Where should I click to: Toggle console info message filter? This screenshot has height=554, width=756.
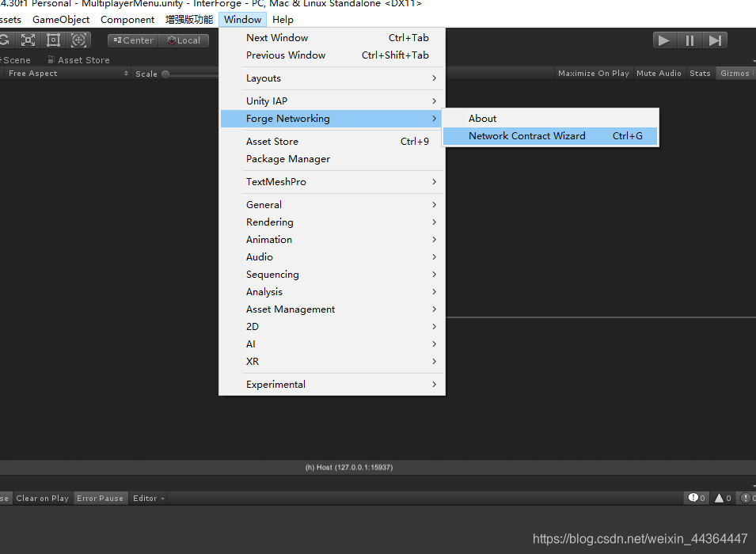click(697, 498)
